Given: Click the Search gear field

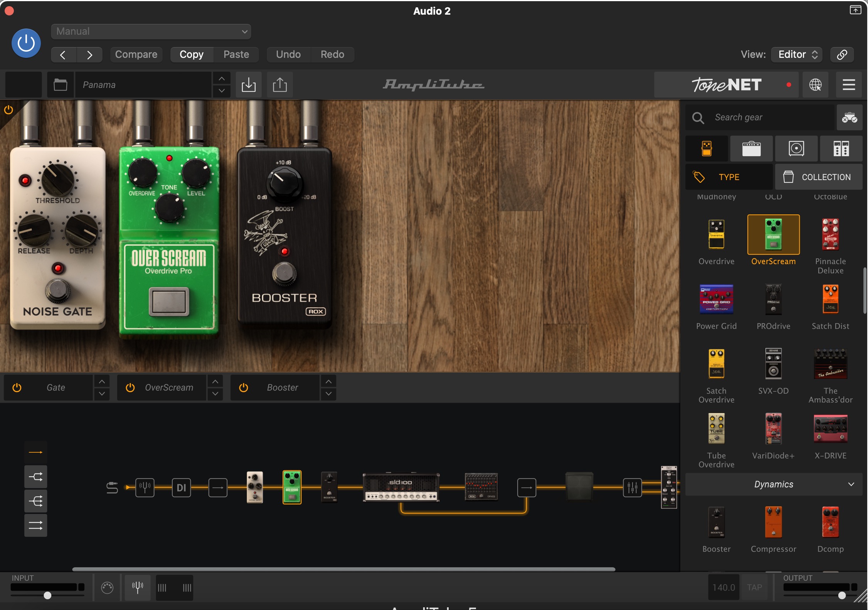Looking at the screenshot, I should click(x=760, y=117).
